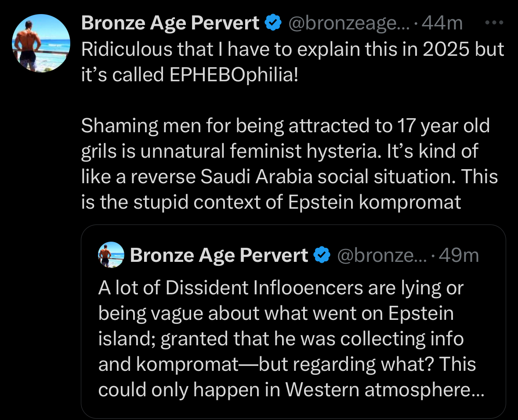Click the quoted line 'could only happen in Western'
Image resolution: width=518 pixels, height=420 pixels.
point(291,390)
